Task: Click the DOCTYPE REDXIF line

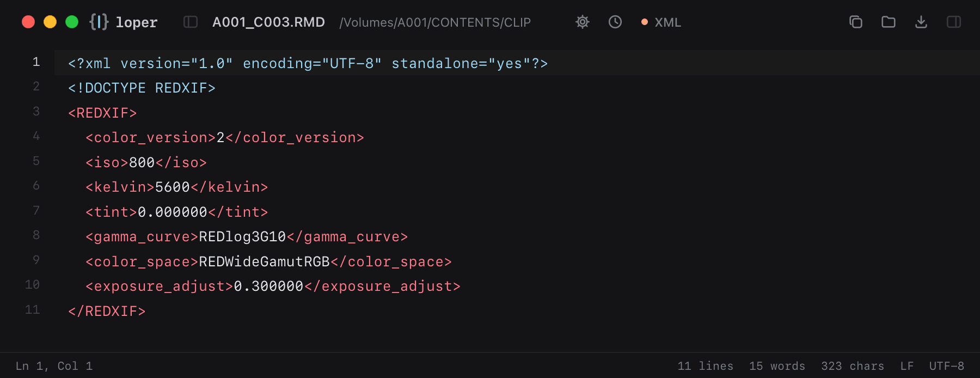Action: click(142, 88)
